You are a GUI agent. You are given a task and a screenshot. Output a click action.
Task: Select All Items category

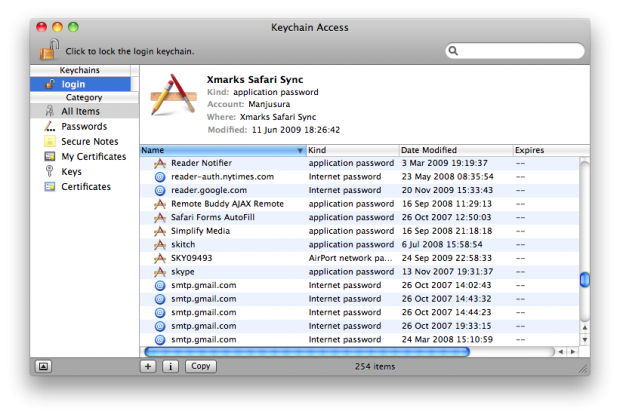[84, 111]
